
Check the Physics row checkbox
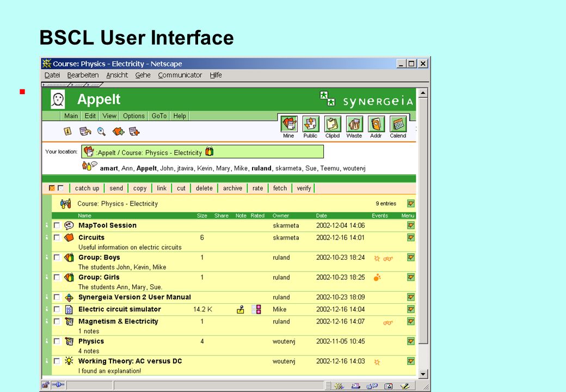[x=57, y=341]
